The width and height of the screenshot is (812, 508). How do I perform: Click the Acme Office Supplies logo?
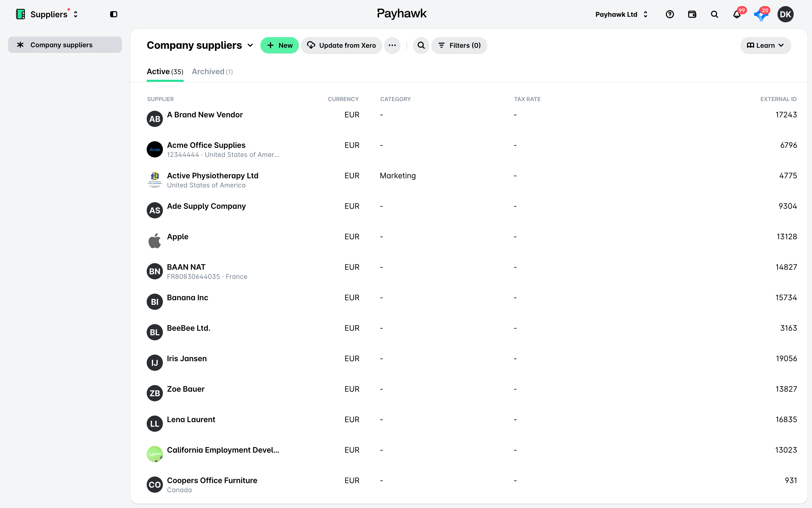click(x=155, y=149)
